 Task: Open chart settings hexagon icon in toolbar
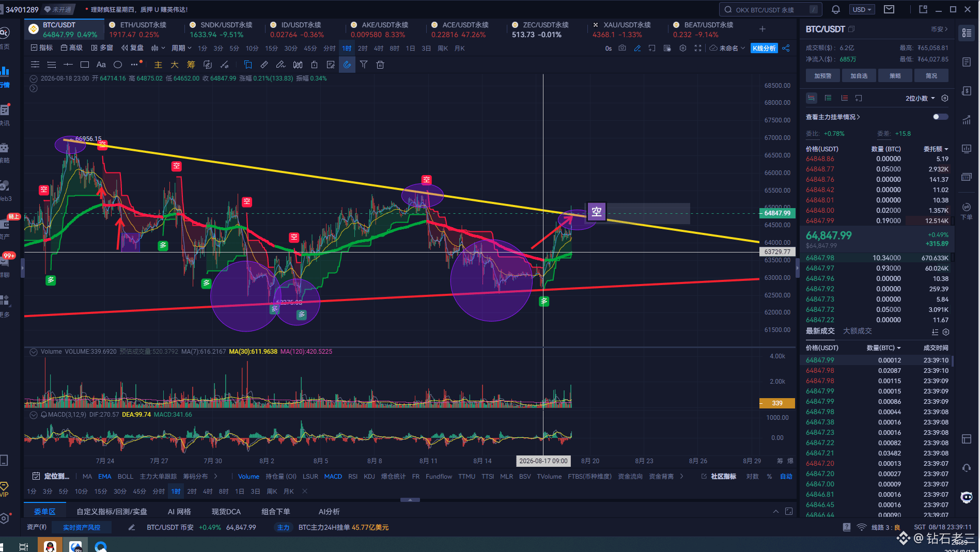tap(683, 48)
